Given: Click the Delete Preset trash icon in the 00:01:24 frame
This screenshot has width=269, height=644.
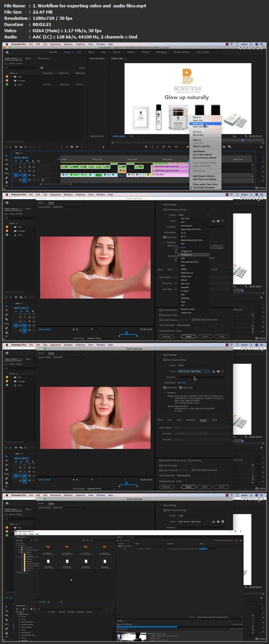Looking at the screenshot, I should point(223,371).
